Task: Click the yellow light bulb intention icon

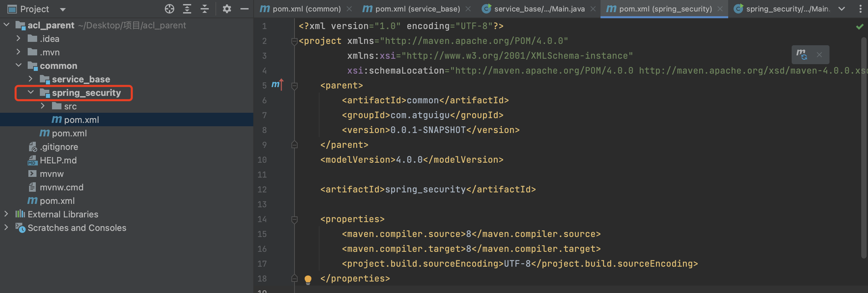Action: (x=308, y=279)
